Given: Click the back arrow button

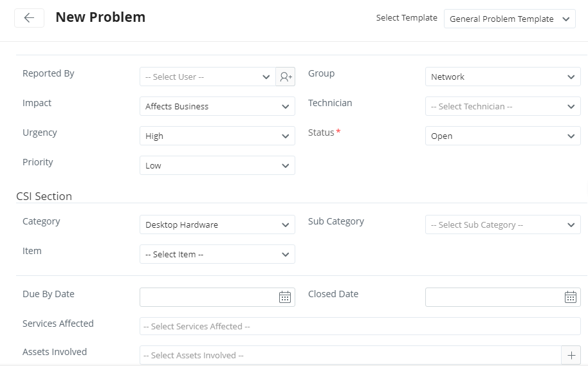Looking at the screenshot, I should (x=29, y=18).
